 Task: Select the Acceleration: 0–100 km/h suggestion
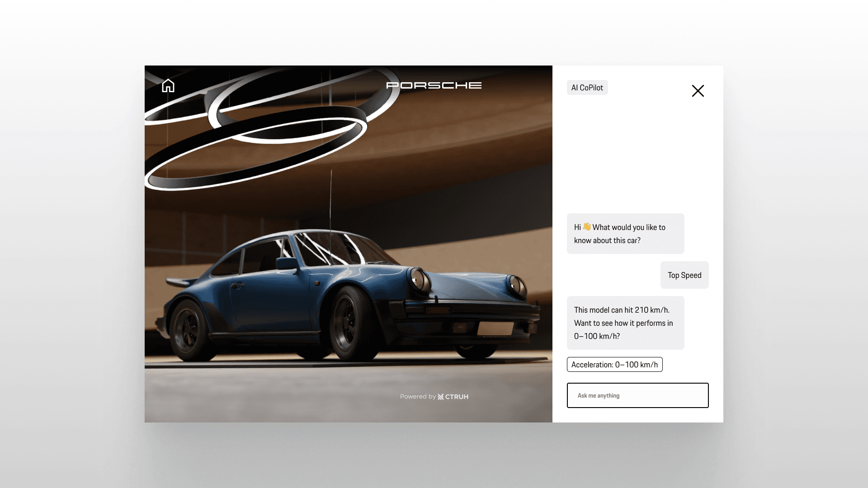click(x=614, y=365)
